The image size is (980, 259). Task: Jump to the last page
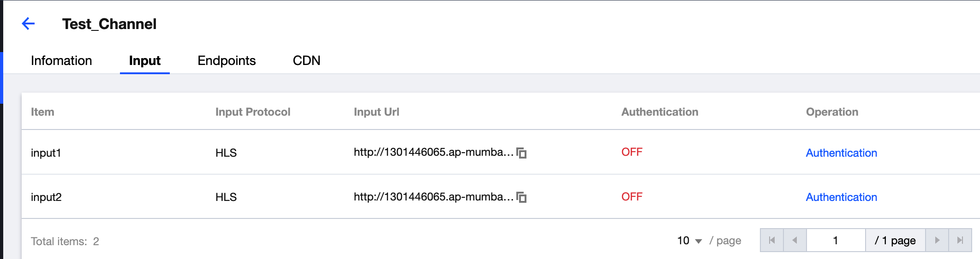960,240
